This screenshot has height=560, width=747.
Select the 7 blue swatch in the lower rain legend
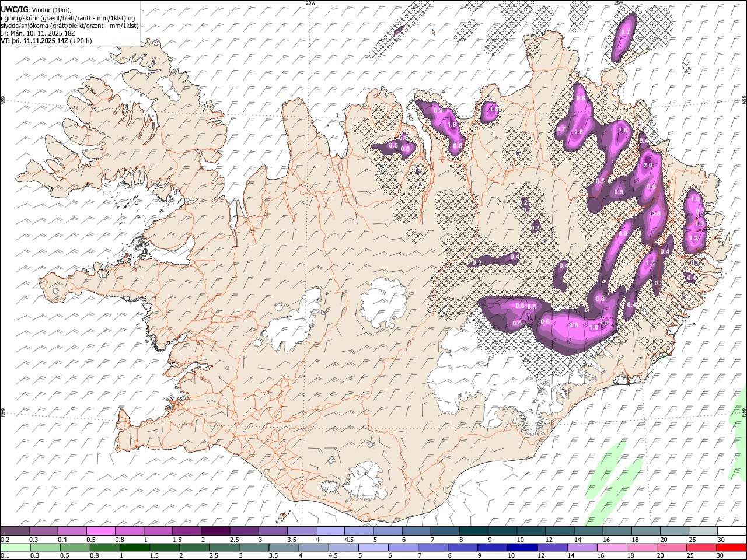432,548
